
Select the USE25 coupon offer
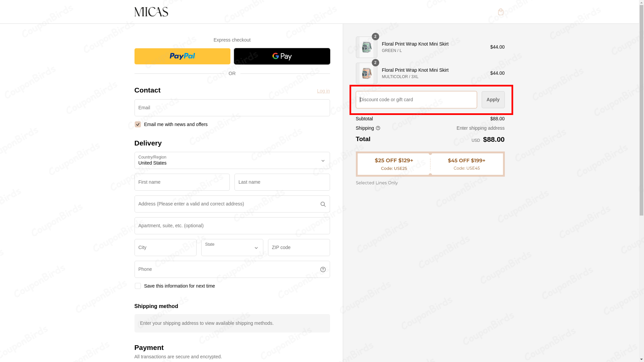click(394, 164)
